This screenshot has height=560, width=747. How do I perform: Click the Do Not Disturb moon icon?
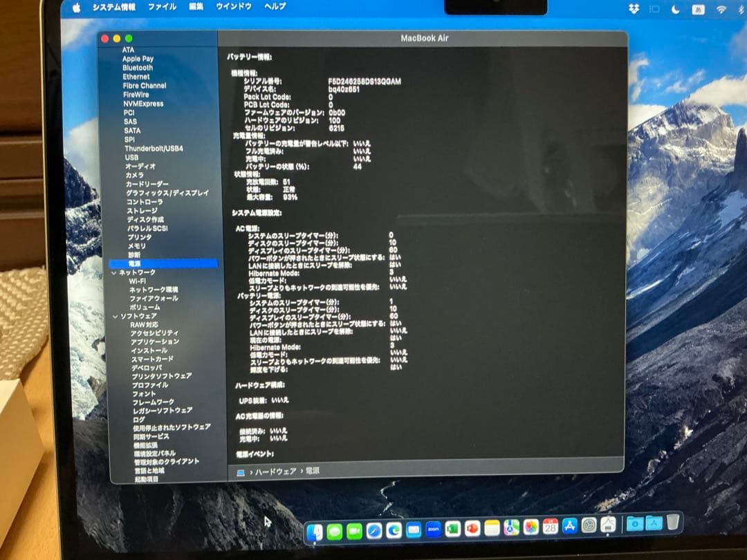[x=675, y=10]
